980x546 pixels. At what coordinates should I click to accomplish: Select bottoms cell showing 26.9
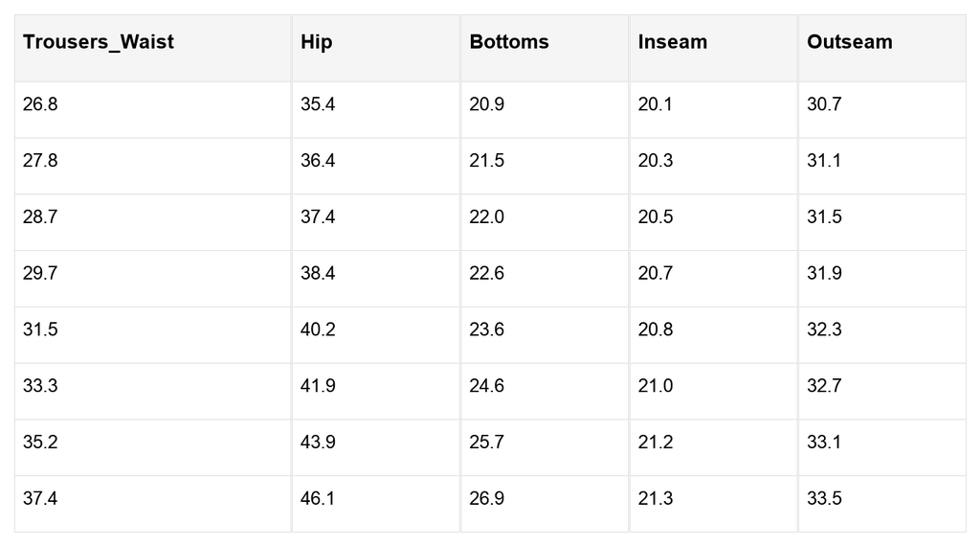[x=545, y=504]
